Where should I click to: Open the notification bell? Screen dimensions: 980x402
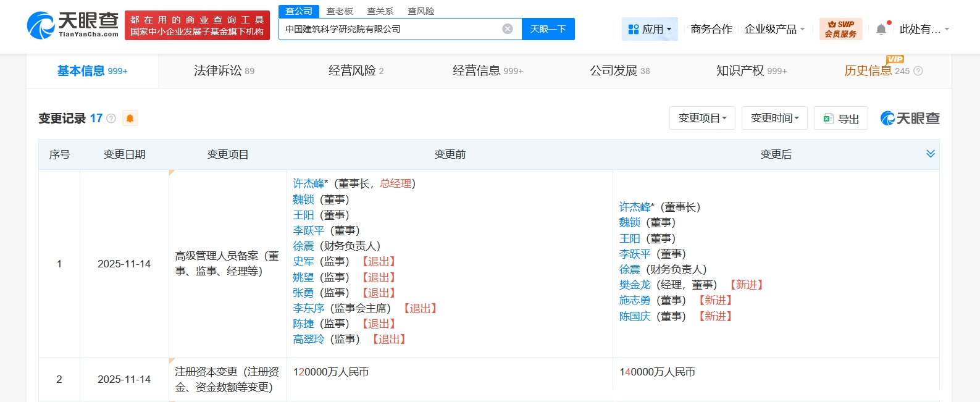coord(881,29)
